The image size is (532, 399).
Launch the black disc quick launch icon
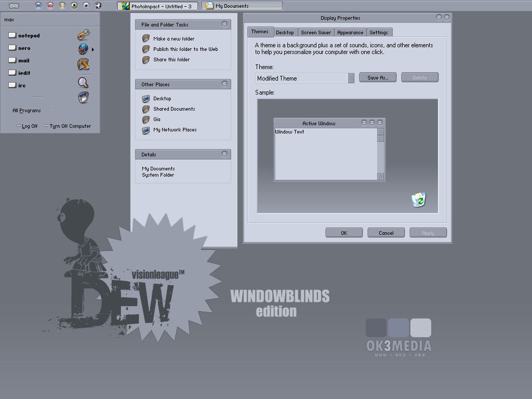pyautogui.click(x=86, y=5)
